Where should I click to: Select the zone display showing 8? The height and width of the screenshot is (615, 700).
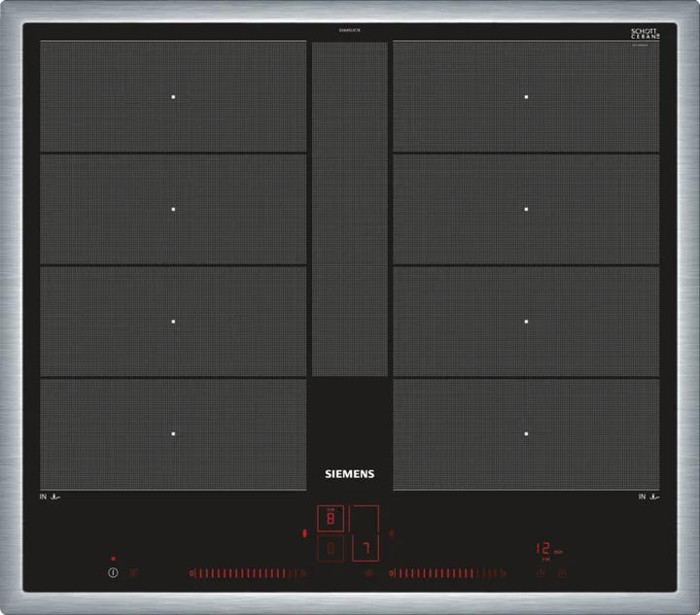click(331, 519)
